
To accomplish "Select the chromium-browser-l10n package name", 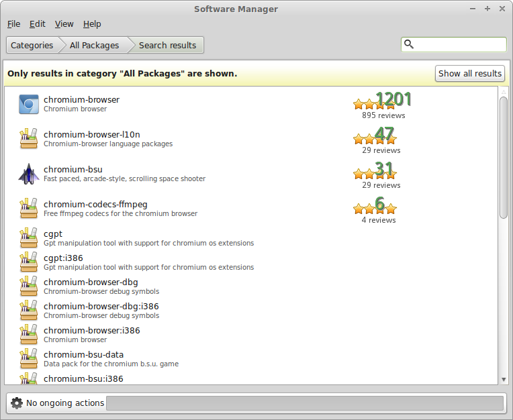I will (92, 134).
